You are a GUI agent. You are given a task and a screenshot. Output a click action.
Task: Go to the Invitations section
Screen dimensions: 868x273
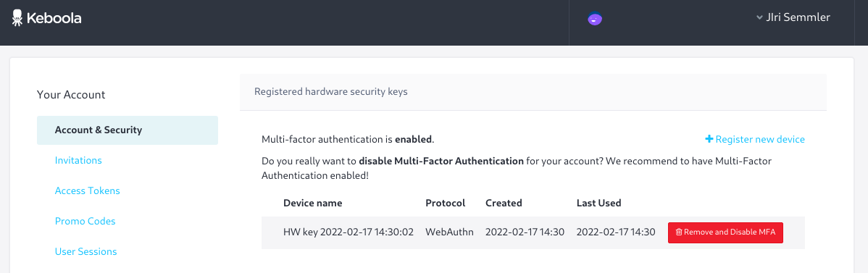[78, 161]
